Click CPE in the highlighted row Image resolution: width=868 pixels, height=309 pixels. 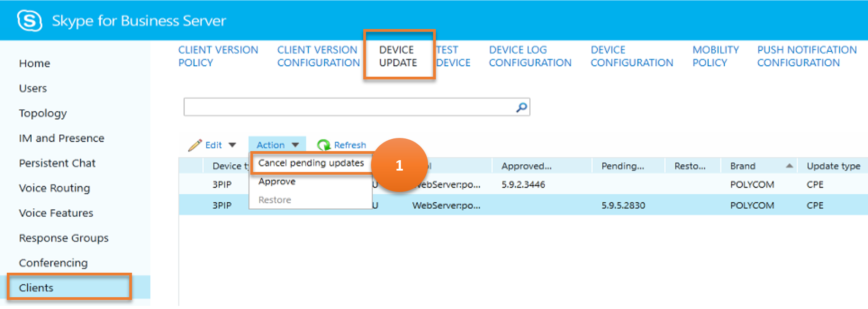815,206
